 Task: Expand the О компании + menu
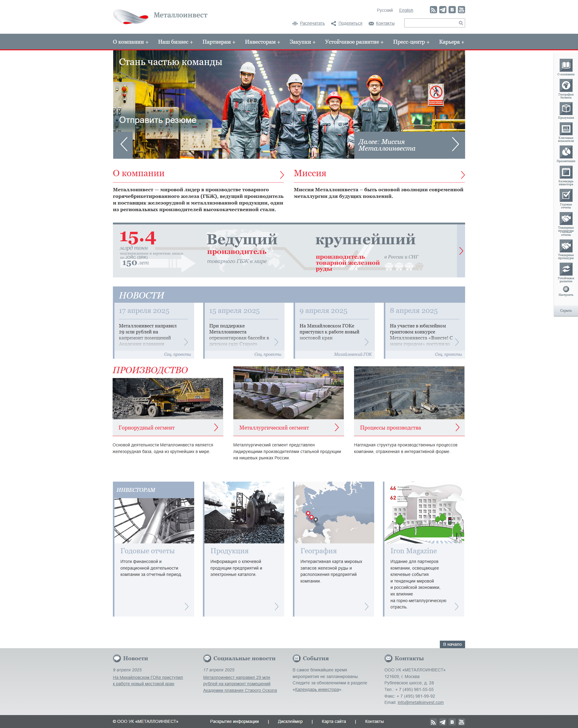point(131,42)
